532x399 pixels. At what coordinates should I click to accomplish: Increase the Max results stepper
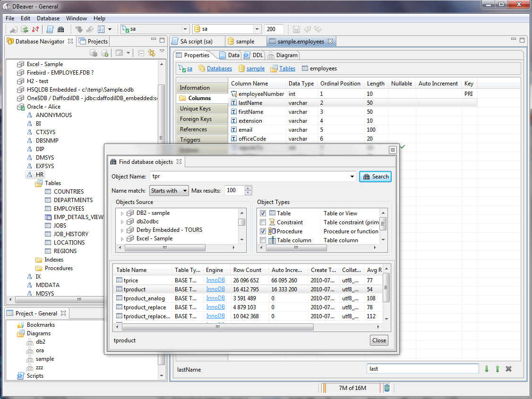click(248, 188)
